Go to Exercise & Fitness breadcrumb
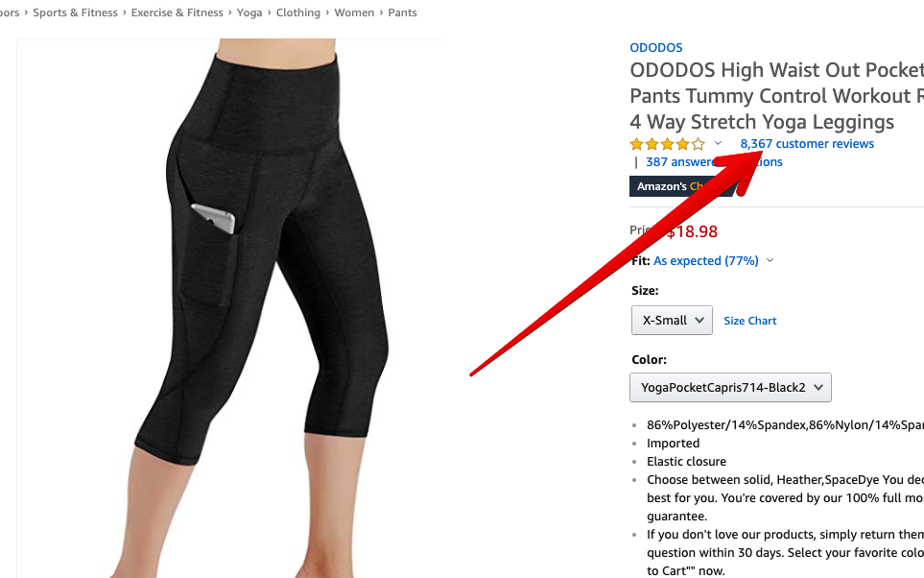The height and width of the screenshot is (578, 924). point(177,12)
